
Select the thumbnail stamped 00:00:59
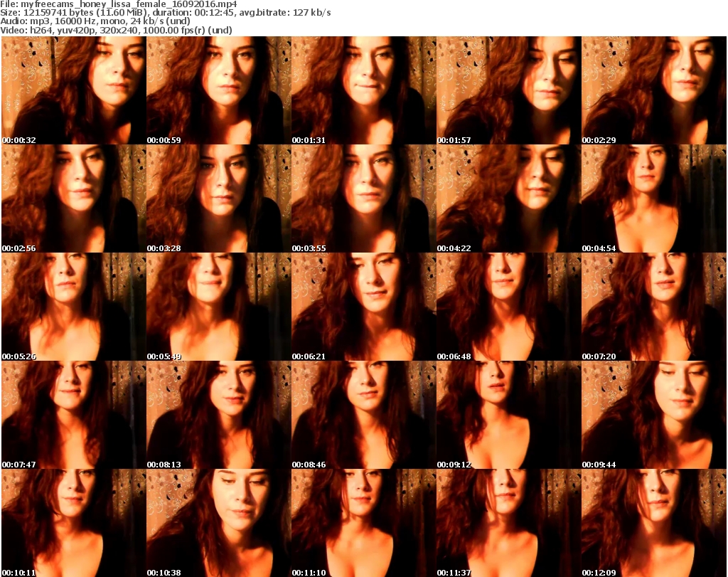[x=219, y=90]
